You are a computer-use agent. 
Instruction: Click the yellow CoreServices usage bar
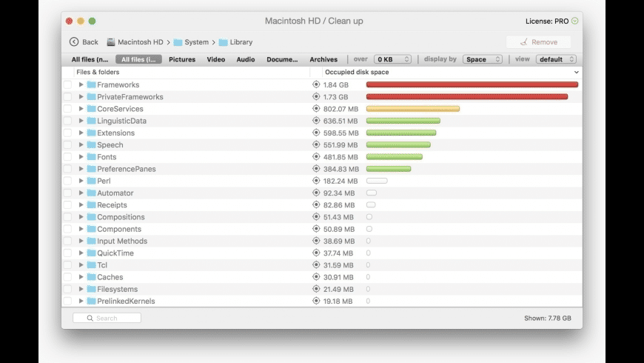pyautogui.click(x=413, y=109)
